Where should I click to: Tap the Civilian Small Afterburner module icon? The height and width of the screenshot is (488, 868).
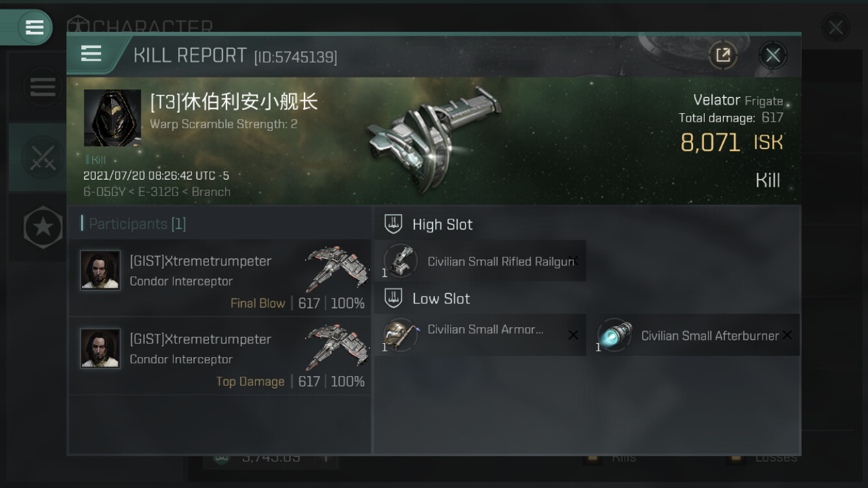point(614,335)
